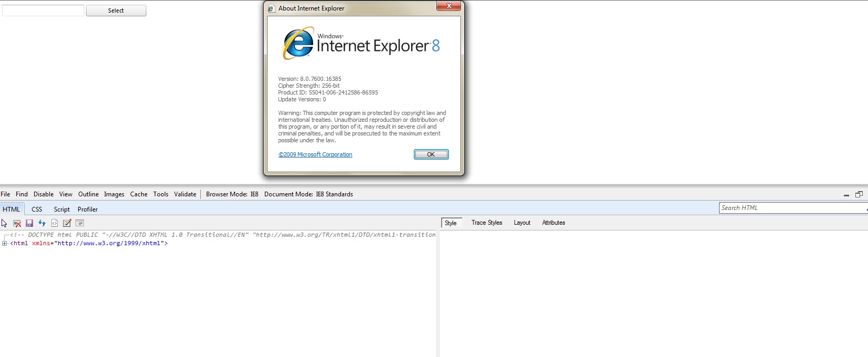Unpin the developer tools window
868x357 pixels.
(x=859, y=194)
